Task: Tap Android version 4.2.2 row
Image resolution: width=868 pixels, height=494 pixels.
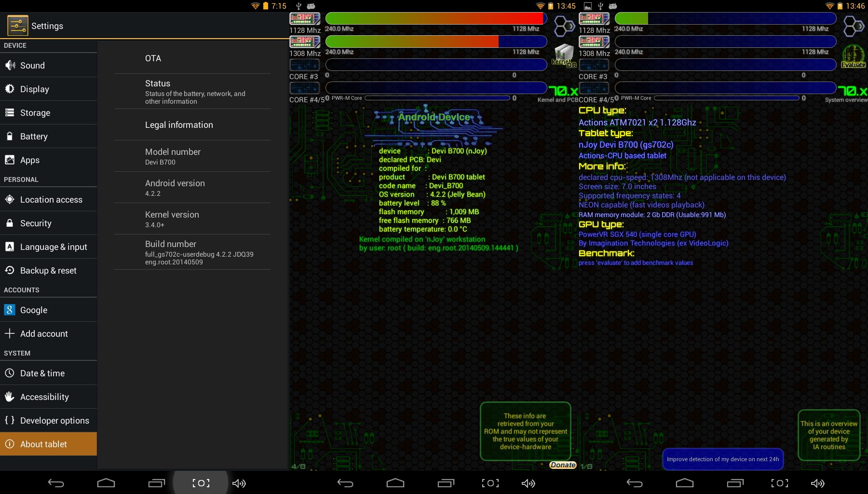Action: pyautogui.click(x=192, y=187)
